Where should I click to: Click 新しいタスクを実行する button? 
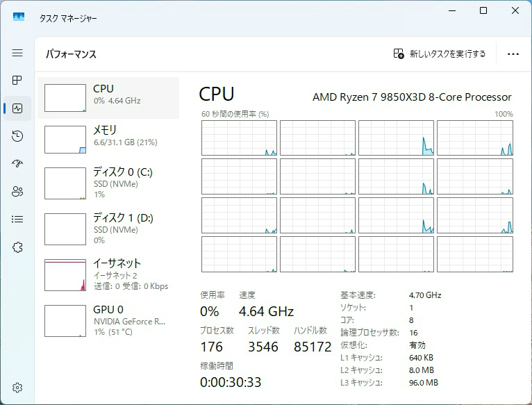440,54
